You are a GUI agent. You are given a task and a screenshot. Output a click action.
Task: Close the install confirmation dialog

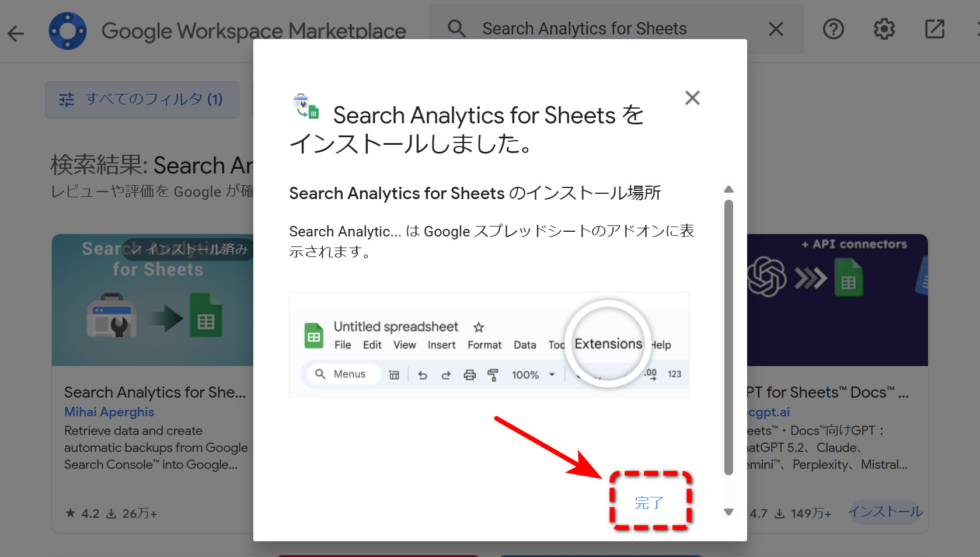[x=692, y=98]
